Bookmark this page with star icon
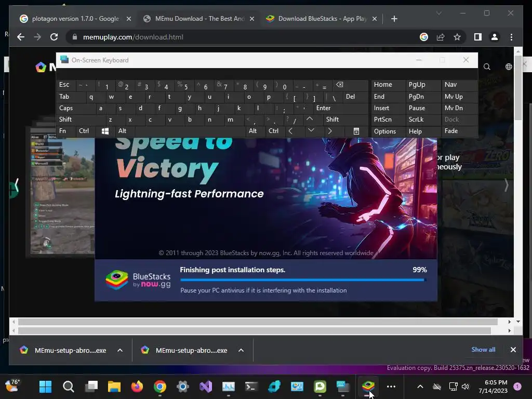The image size is (532, 399). coord(457,37)
